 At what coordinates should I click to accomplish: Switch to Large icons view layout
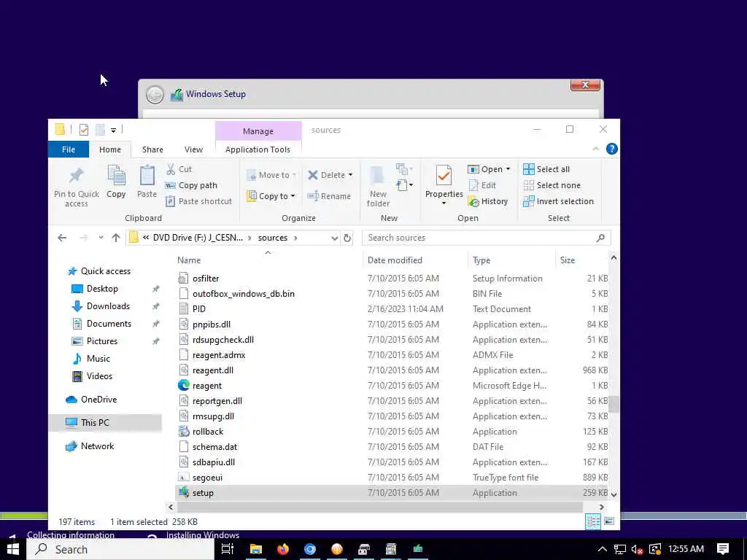click(609, 521)
